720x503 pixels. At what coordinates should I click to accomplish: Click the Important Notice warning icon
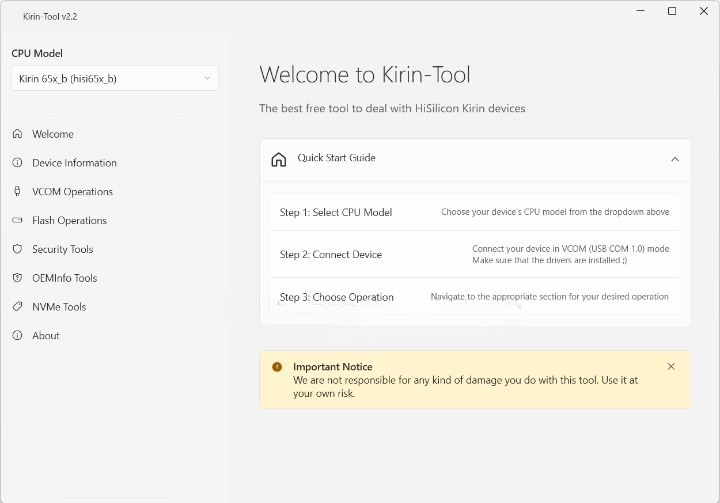tap(277, 367)
